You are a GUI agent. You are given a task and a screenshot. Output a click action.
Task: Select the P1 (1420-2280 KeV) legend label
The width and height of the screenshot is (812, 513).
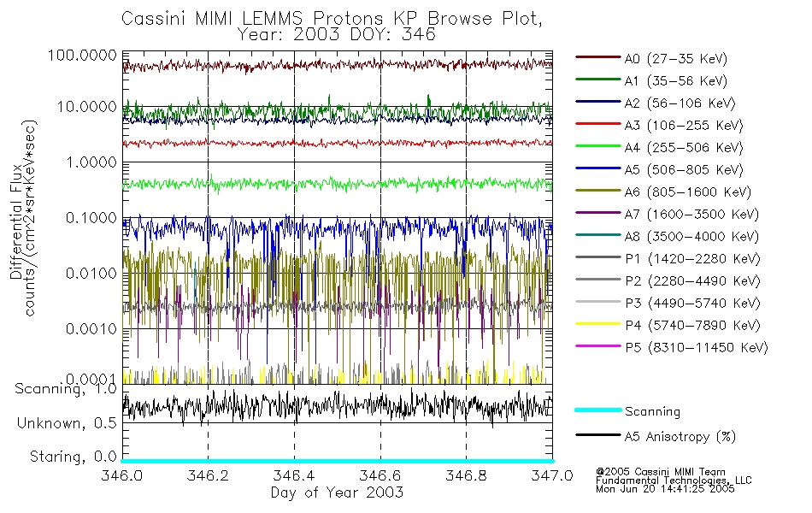pyautogui.click(x=692, y=259)
